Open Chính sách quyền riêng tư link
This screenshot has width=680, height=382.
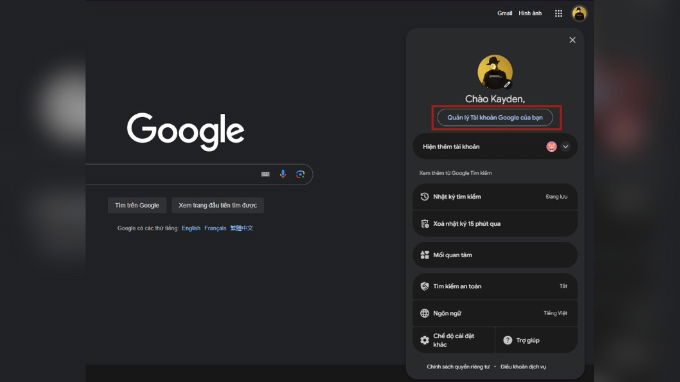tap(458, 367)
